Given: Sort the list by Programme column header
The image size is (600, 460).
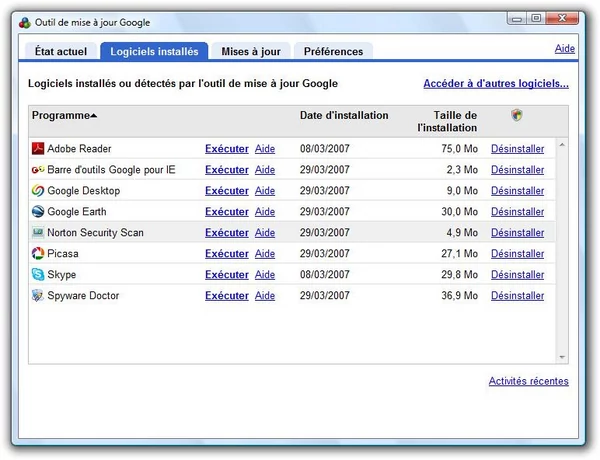Looking at the screenshot, I should click(64, 115).
